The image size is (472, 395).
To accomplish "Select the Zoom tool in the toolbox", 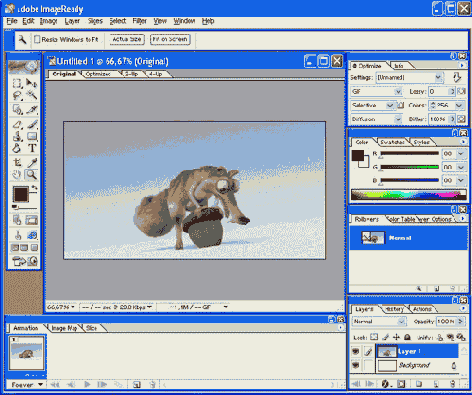I will (32, 174).
